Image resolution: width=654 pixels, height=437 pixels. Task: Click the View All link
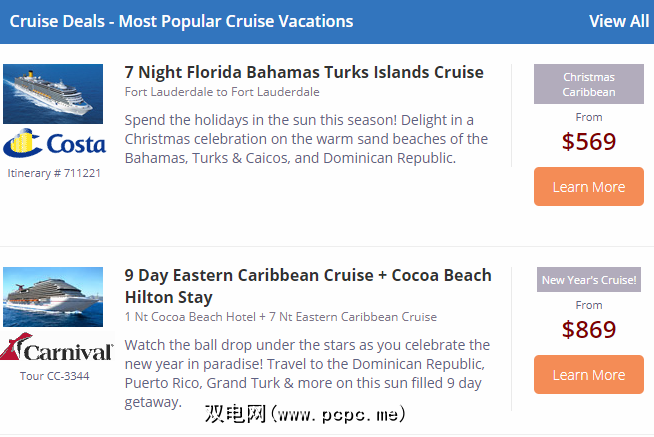(x=619, y=21)
